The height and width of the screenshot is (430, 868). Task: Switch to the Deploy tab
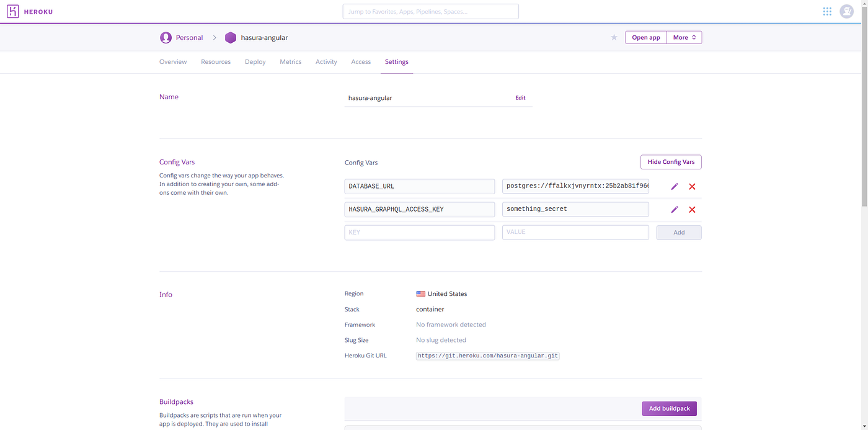(x=255, y=61)
